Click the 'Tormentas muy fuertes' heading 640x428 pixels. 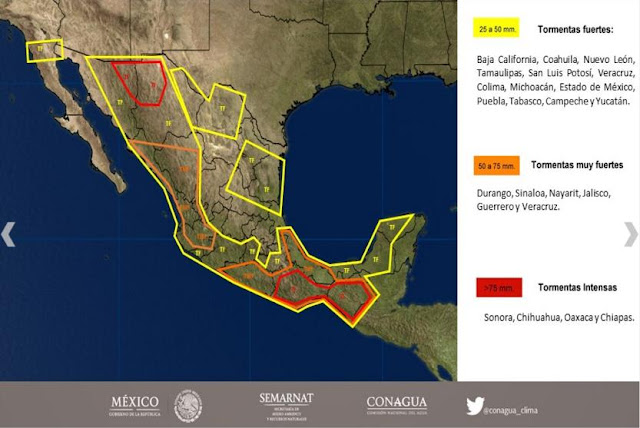coord(577,165)
